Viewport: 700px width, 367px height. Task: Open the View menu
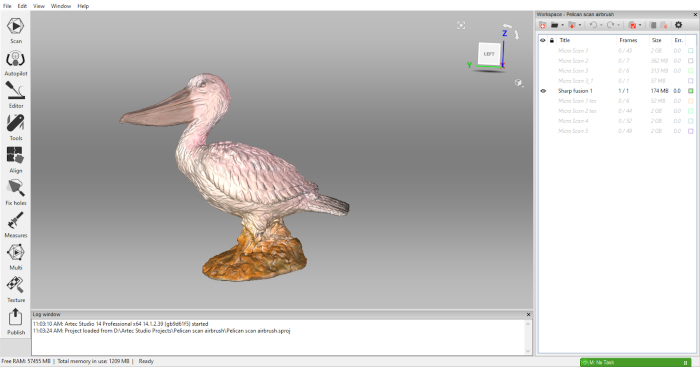pos(39,6)
